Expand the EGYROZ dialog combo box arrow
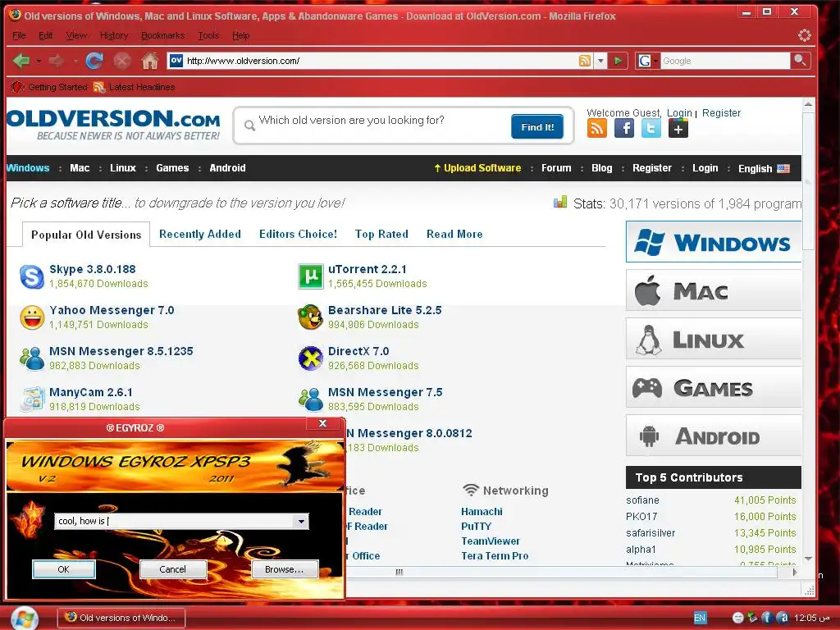Screen dimensions: 840x630 pyautogui.click(x=301, y=521)
